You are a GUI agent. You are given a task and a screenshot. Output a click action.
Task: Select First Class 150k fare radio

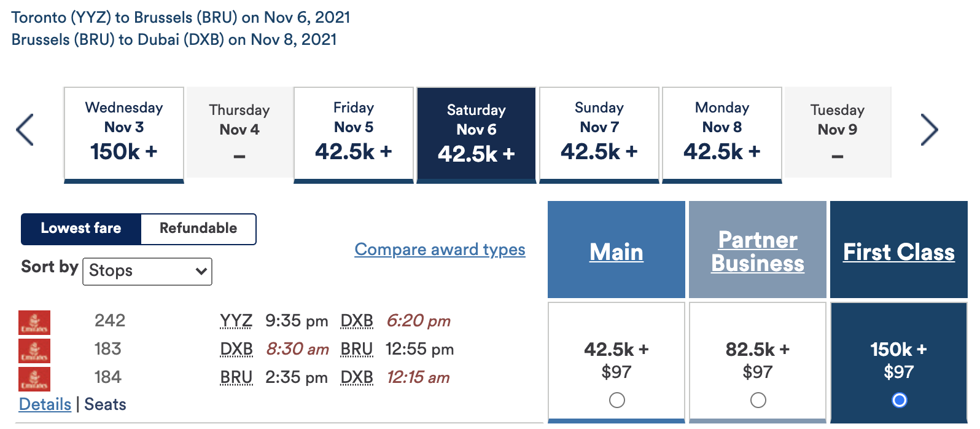(899, 400)
